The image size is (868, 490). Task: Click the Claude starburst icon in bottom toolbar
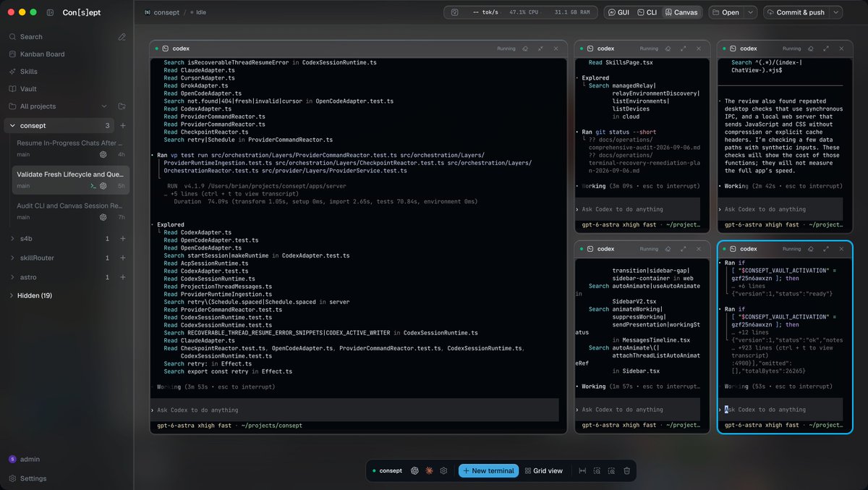click(x=430, y=470)
